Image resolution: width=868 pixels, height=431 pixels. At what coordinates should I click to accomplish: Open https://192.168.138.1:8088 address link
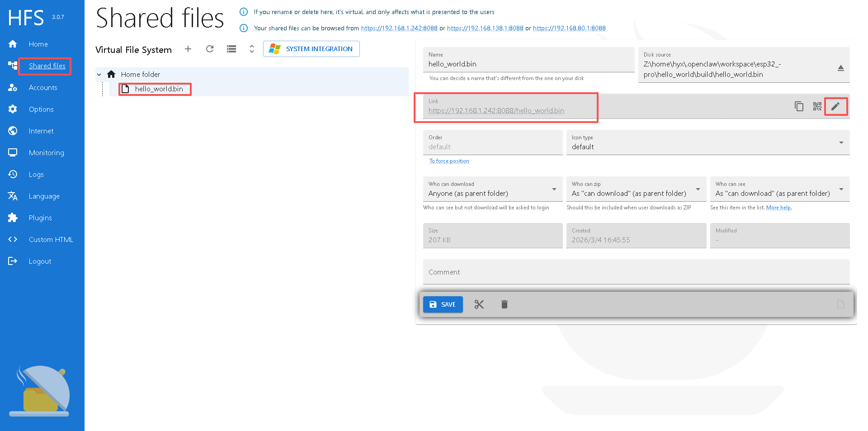(485, 28)
